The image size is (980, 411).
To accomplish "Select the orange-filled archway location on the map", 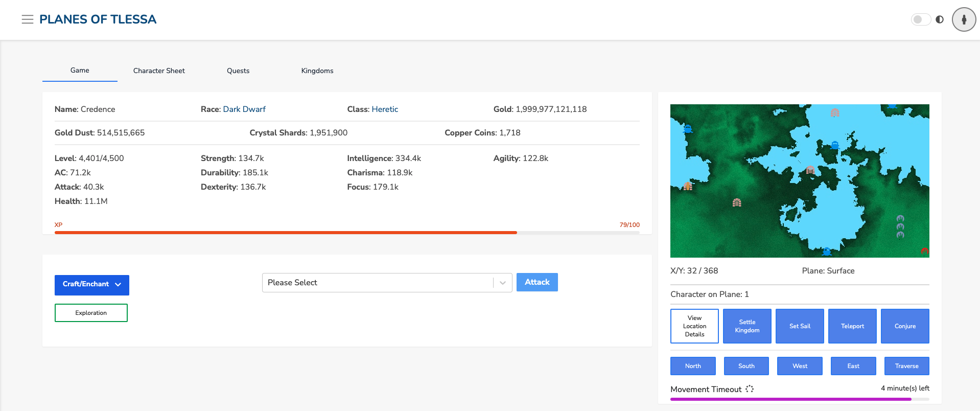I will tap(688, 186).
